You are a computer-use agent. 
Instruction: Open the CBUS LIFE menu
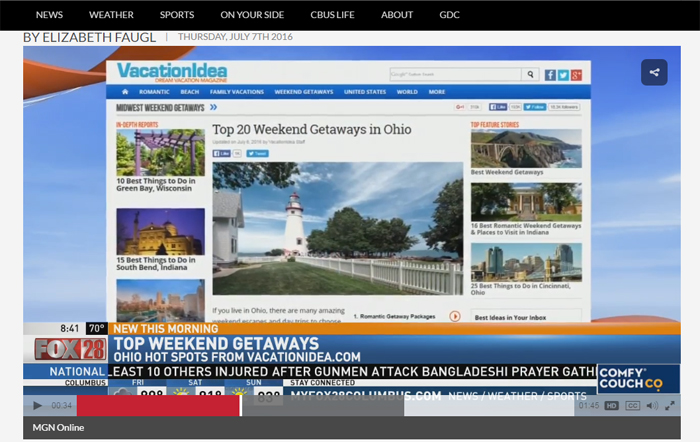tap(332, 15)
